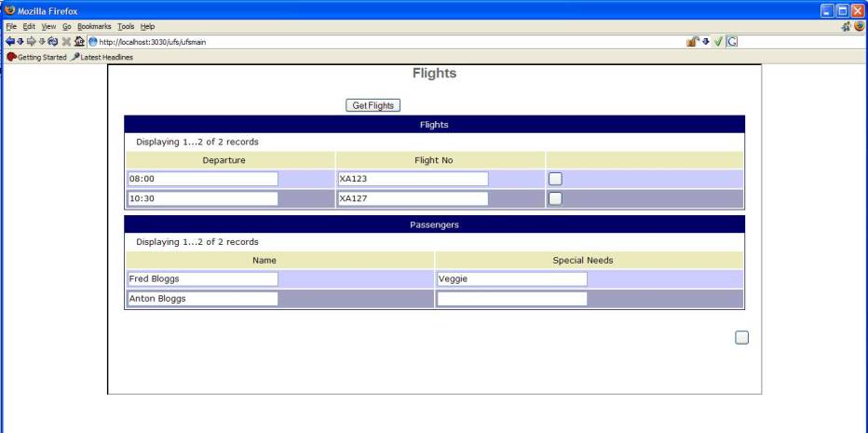
Task: Click the Fred Bloggs name field
Action: coord(202,278)
